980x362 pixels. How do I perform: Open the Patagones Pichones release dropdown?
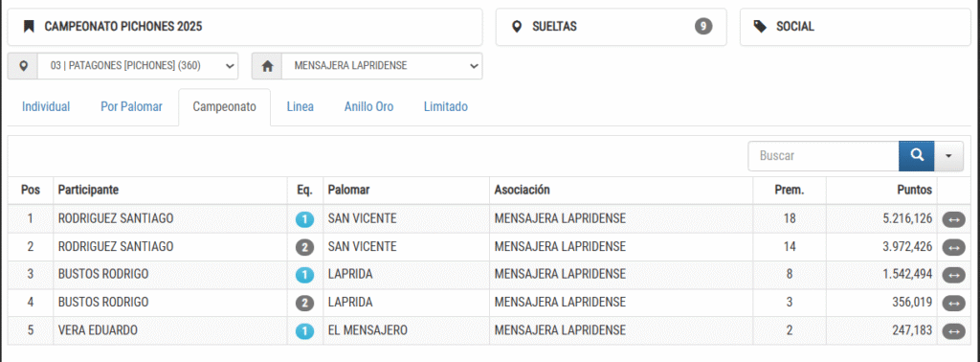[138, 66]
